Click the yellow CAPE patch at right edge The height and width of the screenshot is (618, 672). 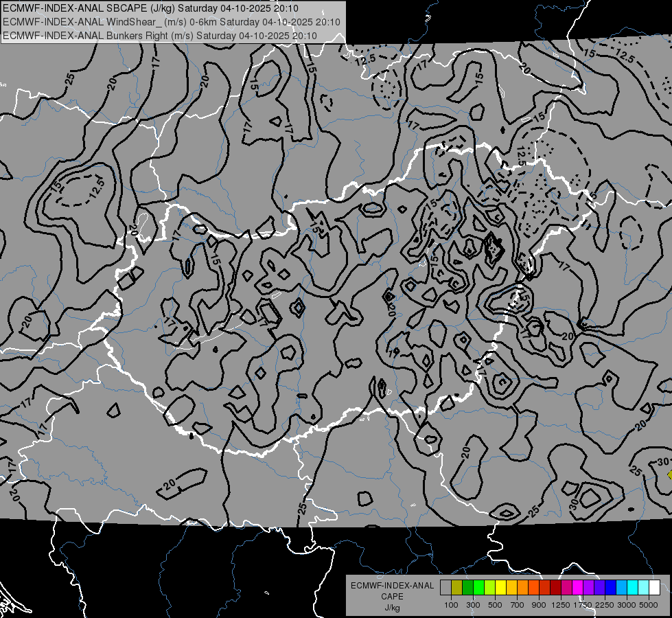coord(670,474)
